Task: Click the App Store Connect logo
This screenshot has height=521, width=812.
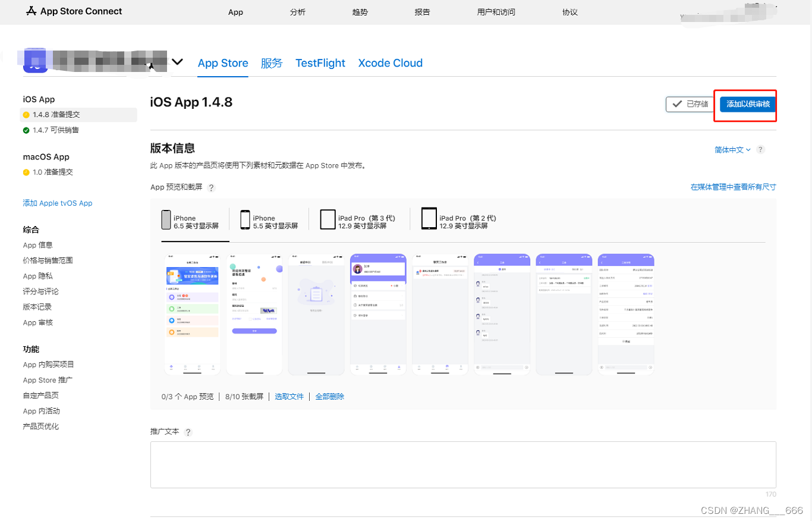Action: (74, 11)
